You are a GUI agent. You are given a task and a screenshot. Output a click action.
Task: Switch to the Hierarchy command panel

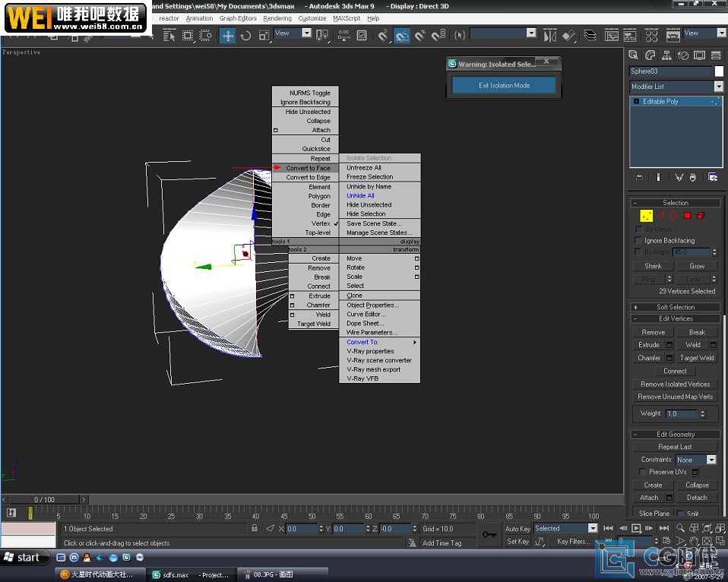click(x=666, y=55)
